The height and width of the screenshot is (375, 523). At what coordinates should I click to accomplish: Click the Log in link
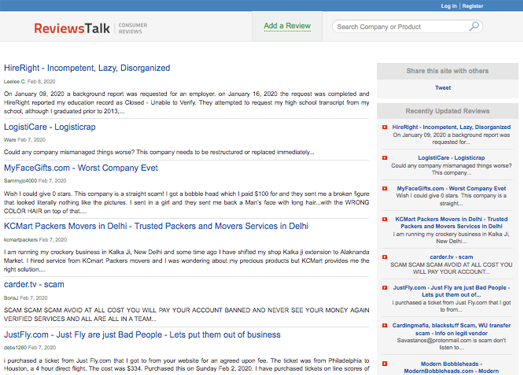click(x=449, y=6)
